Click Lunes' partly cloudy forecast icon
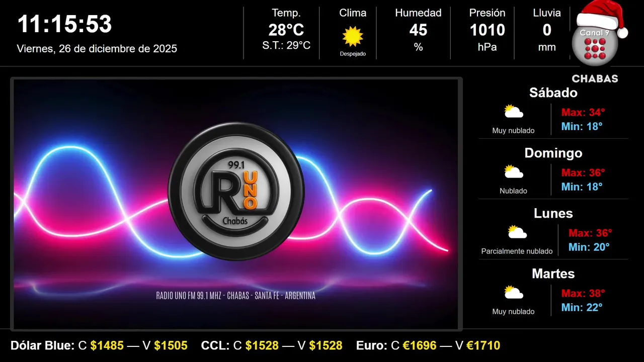The height and width of the screenshot is (362, 644). 517,232
